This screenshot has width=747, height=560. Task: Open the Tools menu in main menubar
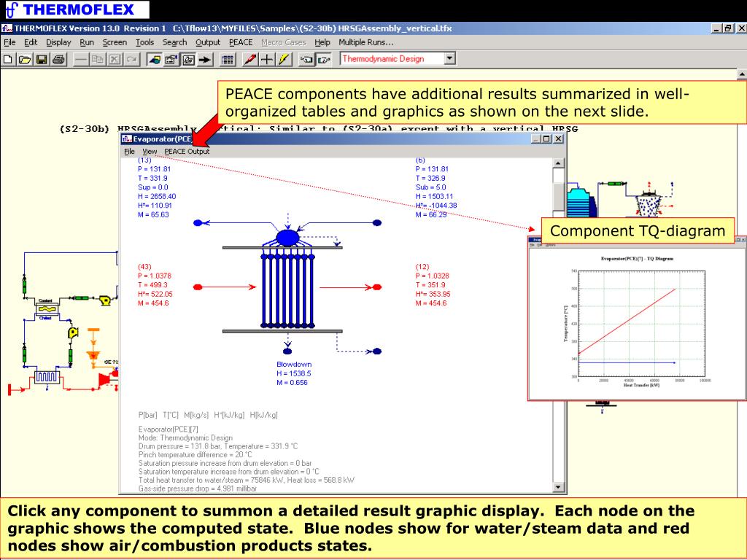coord(145,42)
